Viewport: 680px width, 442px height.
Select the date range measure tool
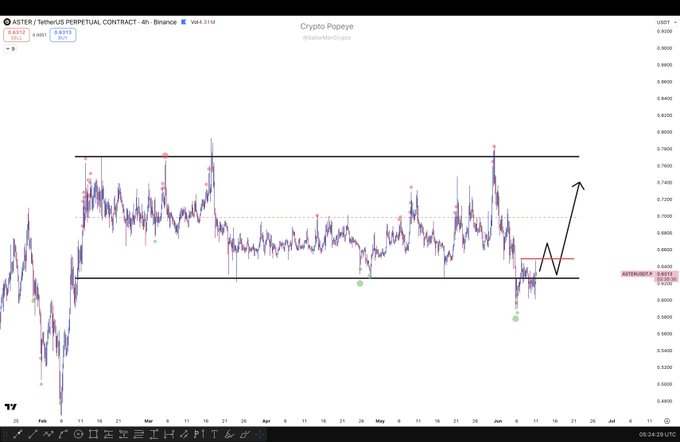pos(169,434)
